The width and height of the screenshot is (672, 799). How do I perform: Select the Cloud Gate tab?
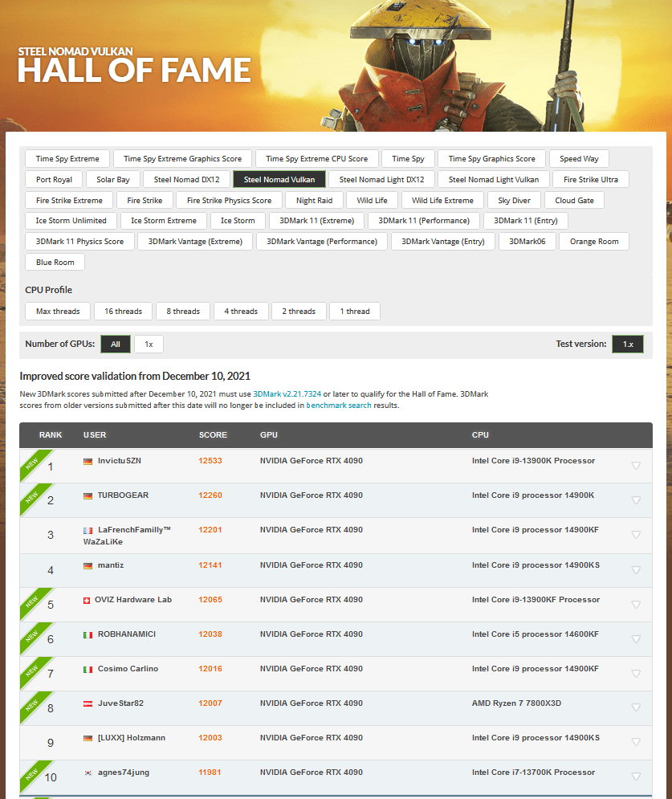tap(574, 201)
